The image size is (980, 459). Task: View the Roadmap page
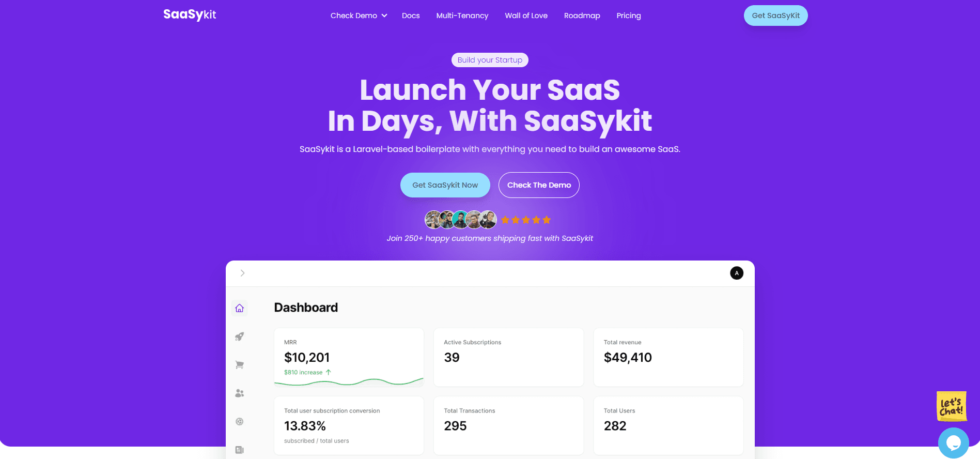pos(582,16)
